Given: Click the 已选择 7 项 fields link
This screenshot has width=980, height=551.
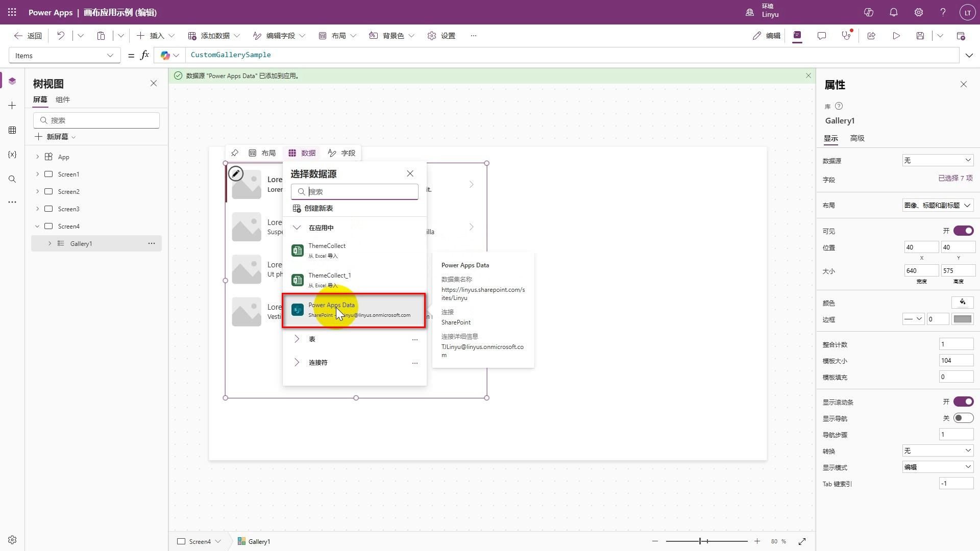Looking at the screenshot, I should pyautogui.click(x=955, y=179).
